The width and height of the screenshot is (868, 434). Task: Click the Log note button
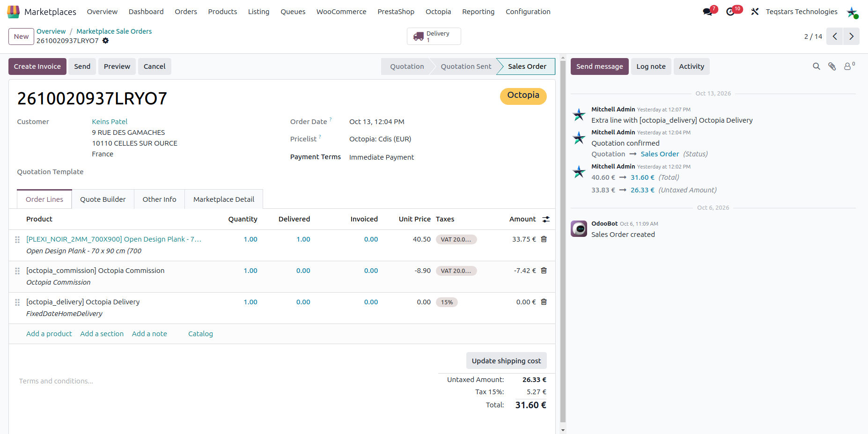pyautogui.click(x=651, y=66)
